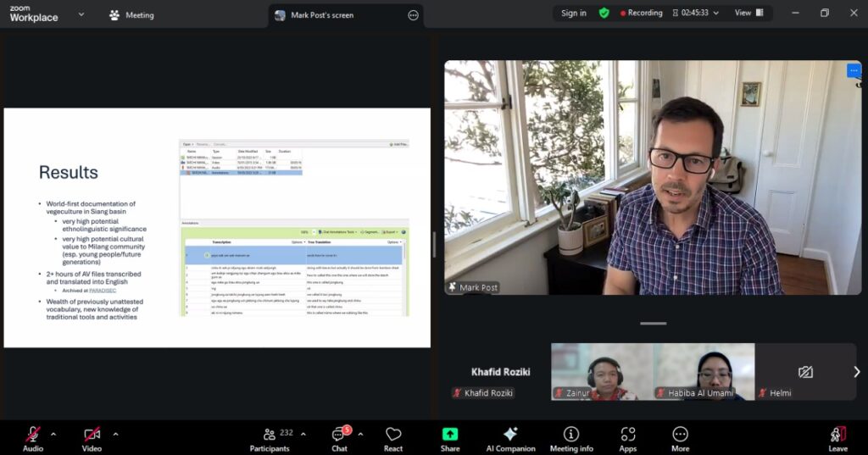
Task: Change layout with the View button
Action: point(748,13)
